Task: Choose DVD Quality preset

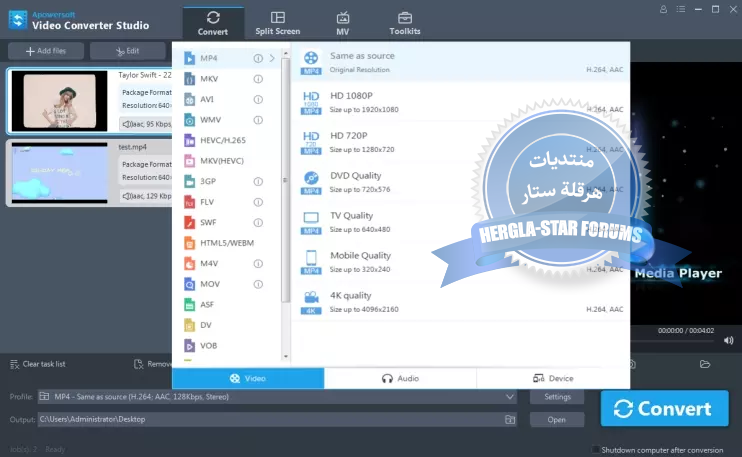Action: pyautogui.click(x=461, y=182)
